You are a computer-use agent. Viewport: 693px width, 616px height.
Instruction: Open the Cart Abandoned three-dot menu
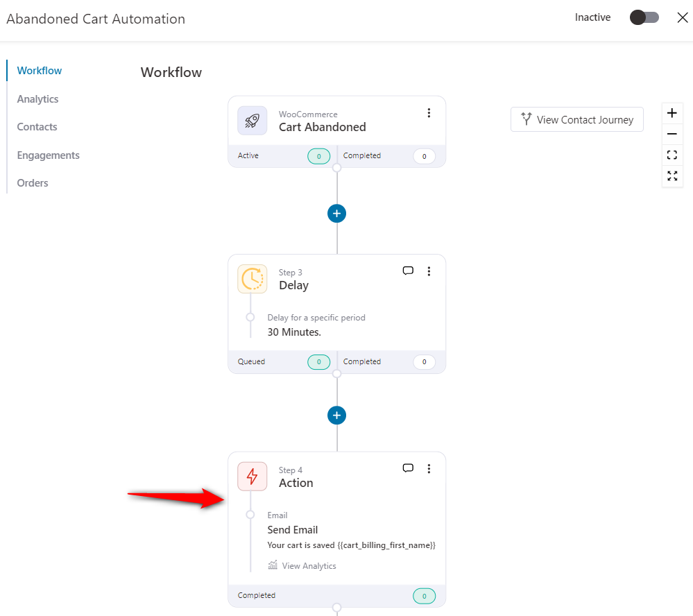click(x=429, y=113)
